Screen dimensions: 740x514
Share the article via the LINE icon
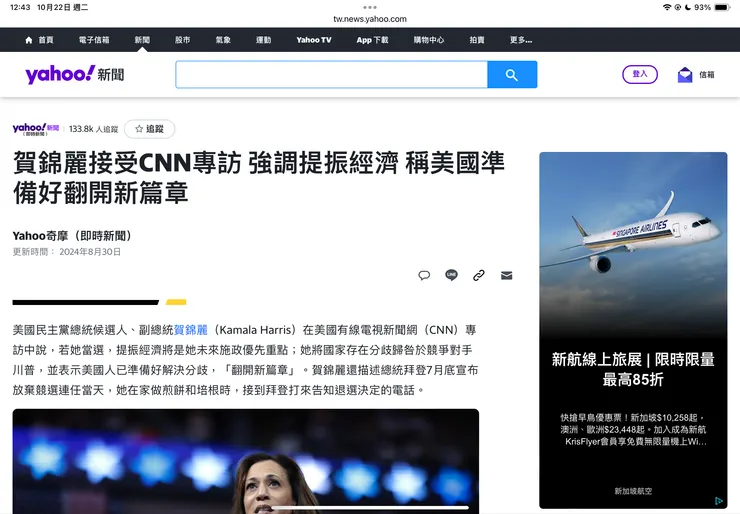tap(452, 275)
